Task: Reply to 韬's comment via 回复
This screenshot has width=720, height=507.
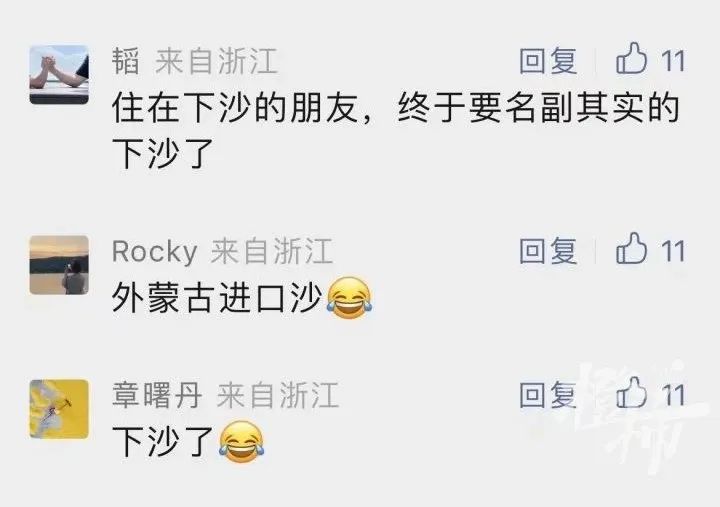Action: click(x=548, y=61)
